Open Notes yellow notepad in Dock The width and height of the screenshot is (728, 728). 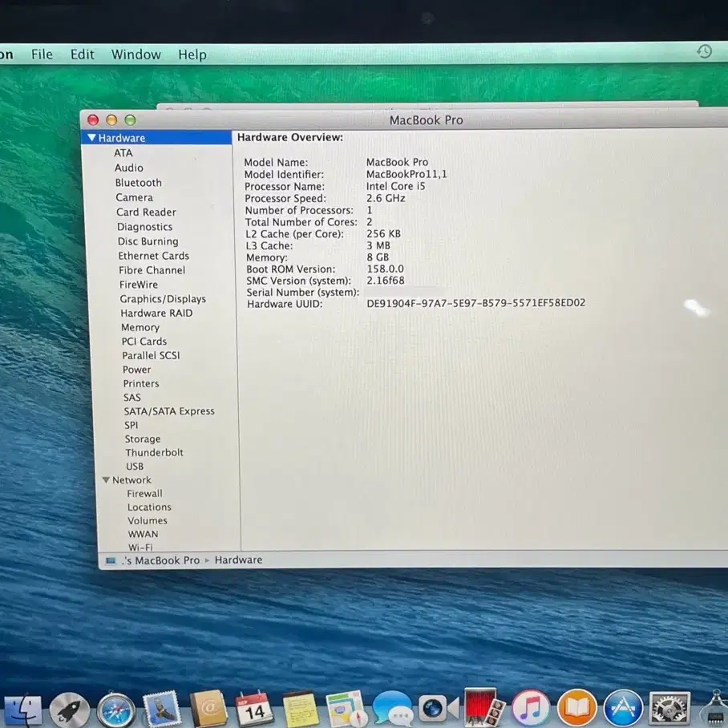coord(300,709)
